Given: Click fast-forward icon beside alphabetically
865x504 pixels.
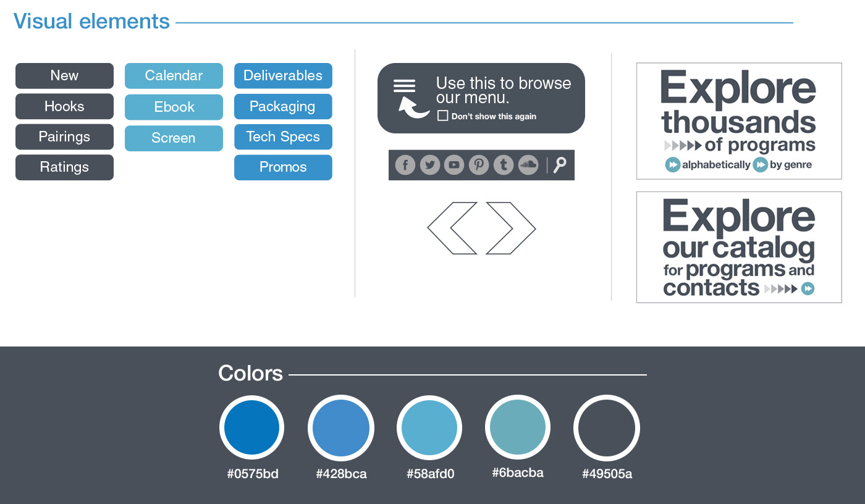Looking at the screenshot, I should coord(672,165).
